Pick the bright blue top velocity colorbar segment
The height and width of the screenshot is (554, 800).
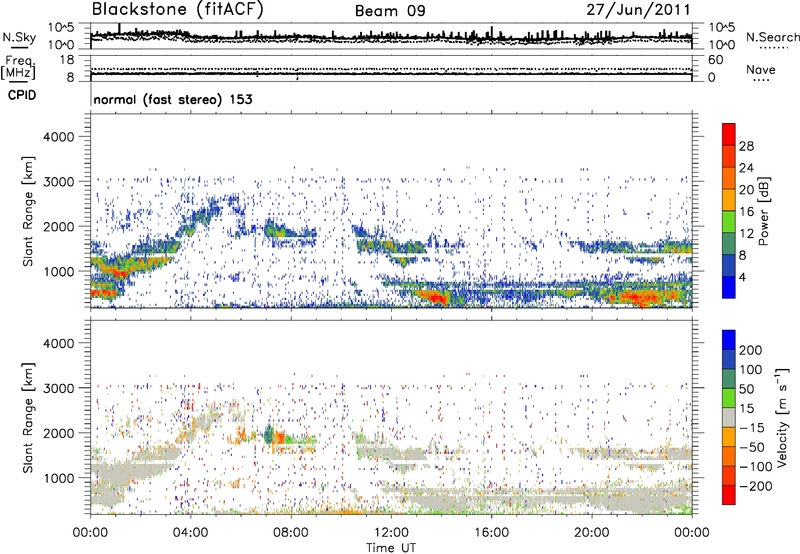[729, 340]
